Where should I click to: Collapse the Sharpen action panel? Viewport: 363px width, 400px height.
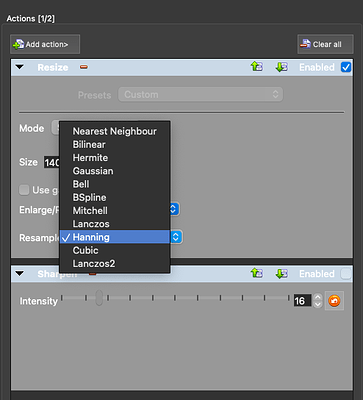click(x=20, y=274)
